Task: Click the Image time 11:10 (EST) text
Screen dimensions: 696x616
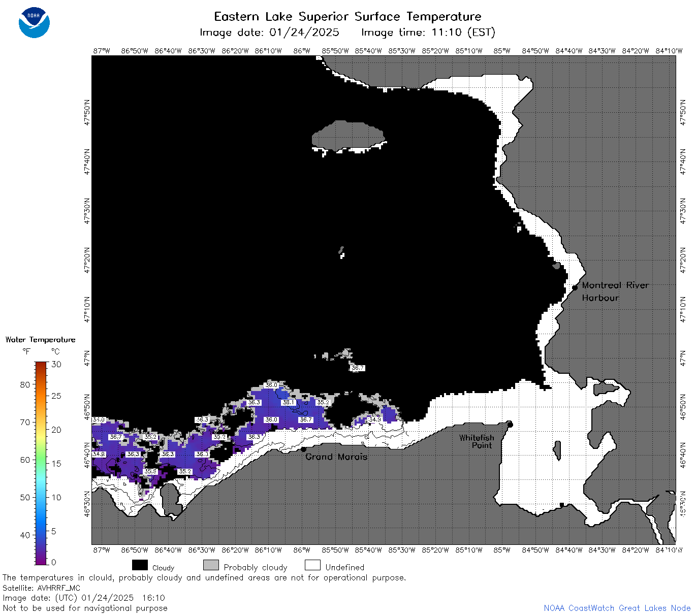Action: coord(428,33)
